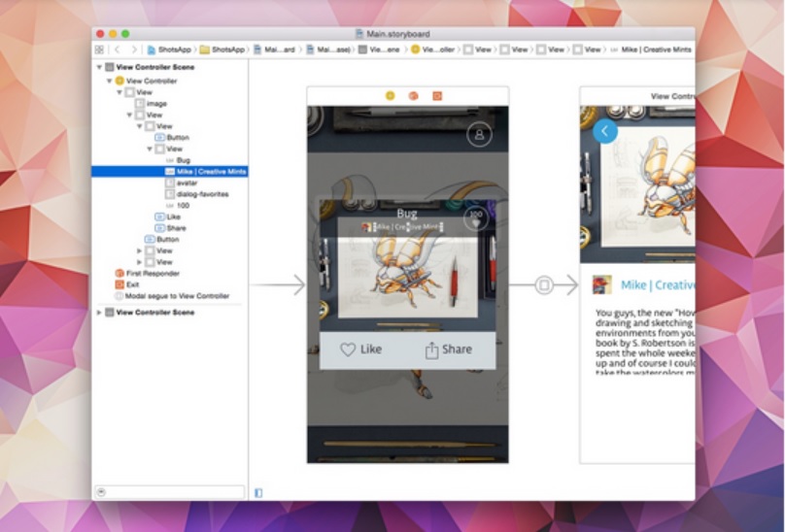785x532 pixels.
Task: Select the Share button outline row
Action: pyautogui.click(x=170, y=228)
